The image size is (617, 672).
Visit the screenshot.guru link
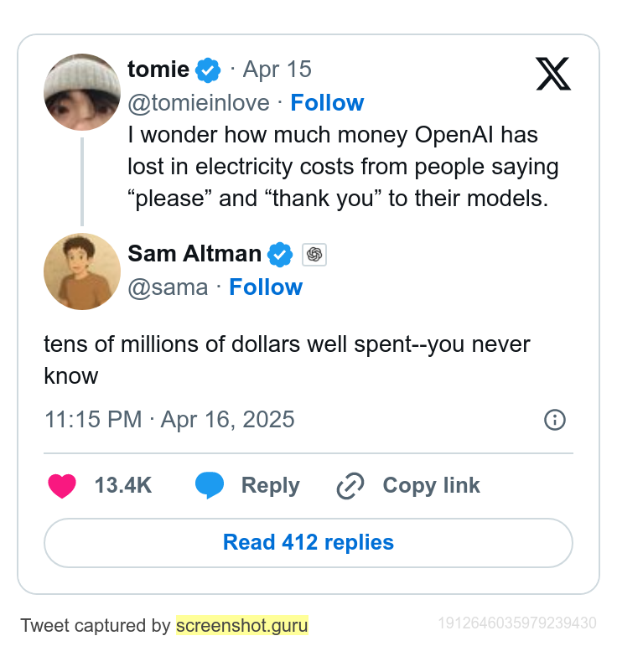point(242,625)
